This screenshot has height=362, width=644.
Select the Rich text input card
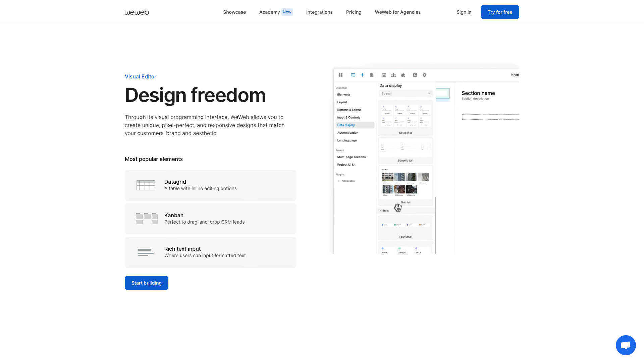coord(211,252)
